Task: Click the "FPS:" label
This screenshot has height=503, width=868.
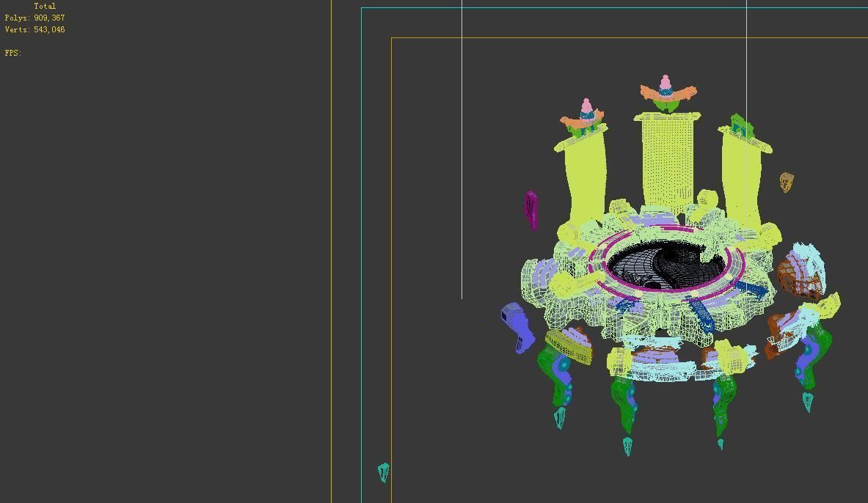Action: [x=13, y=53]
